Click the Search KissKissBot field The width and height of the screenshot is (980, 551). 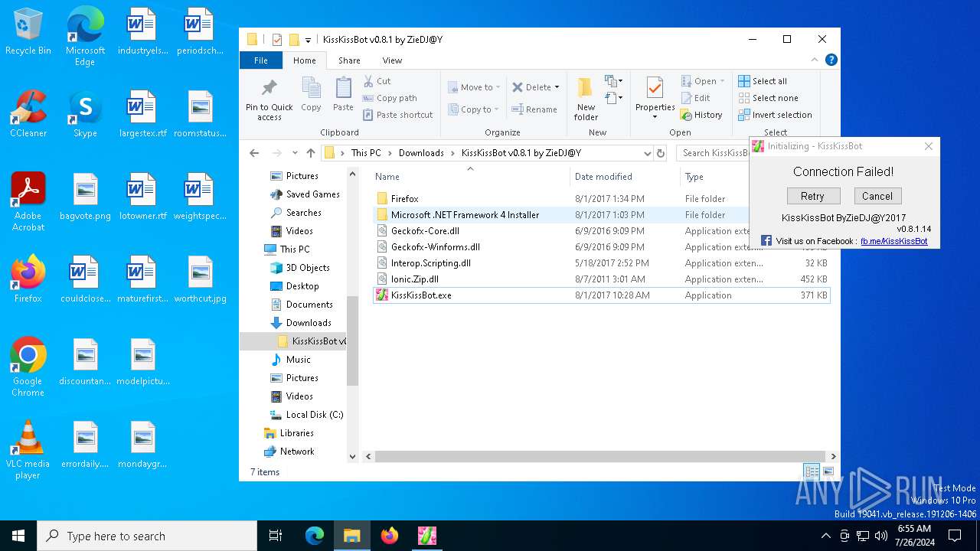pos(713,153)
